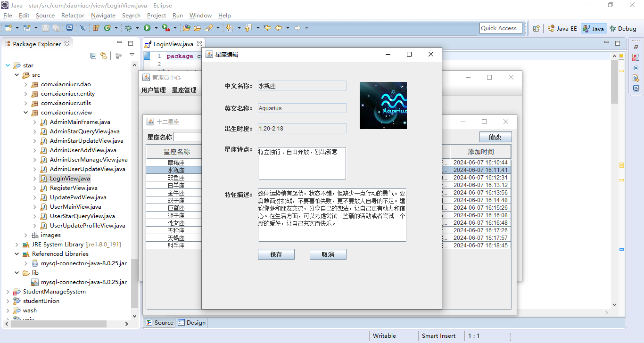Click the Quick Access search box
The width and height of the screenshot is (644, 343).
click(501, 28)
